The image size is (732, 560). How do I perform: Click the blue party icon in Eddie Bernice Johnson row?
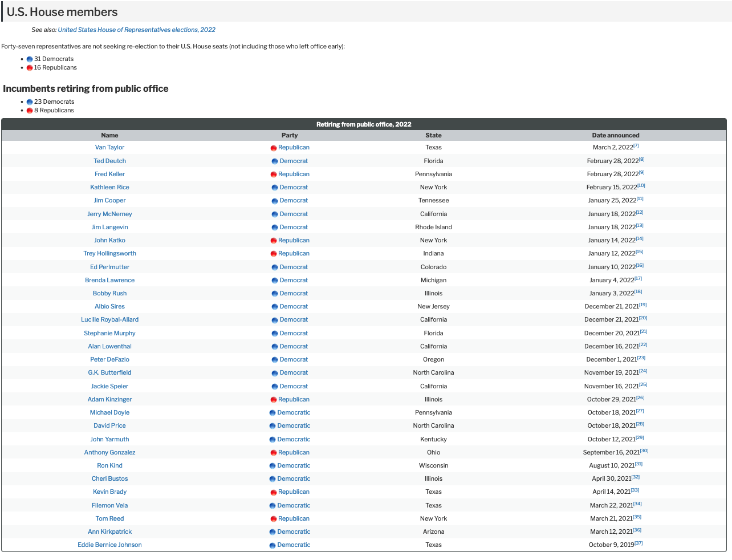273,546
